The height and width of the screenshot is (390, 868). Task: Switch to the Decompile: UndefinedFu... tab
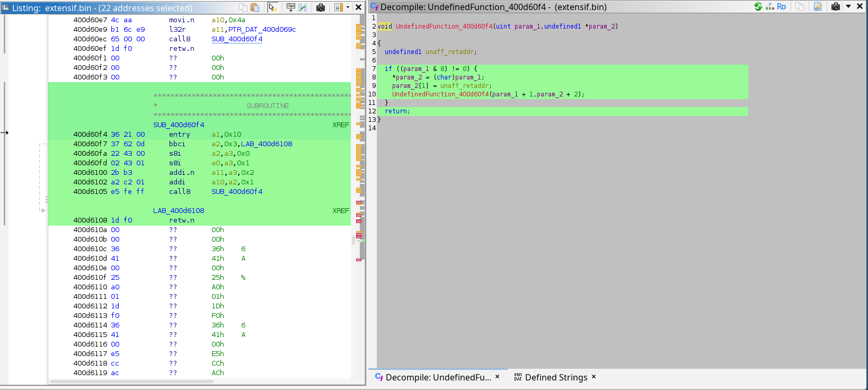(x=438, y=377)
